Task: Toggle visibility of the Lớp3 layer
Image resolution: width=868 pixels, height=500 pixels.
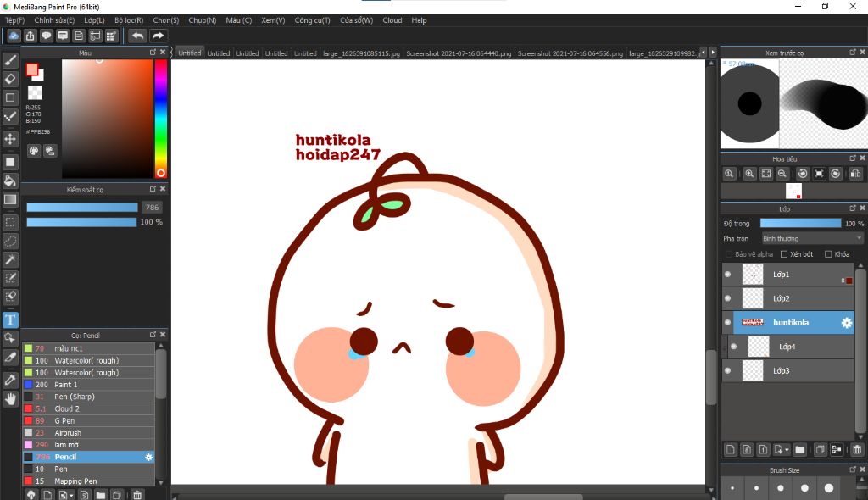Action: pos(727,371)
